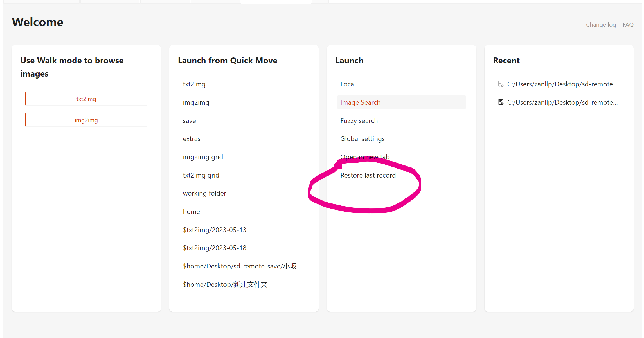Open the working folder entry
Screen dimensions: 644x338
(x=204, y=193)
